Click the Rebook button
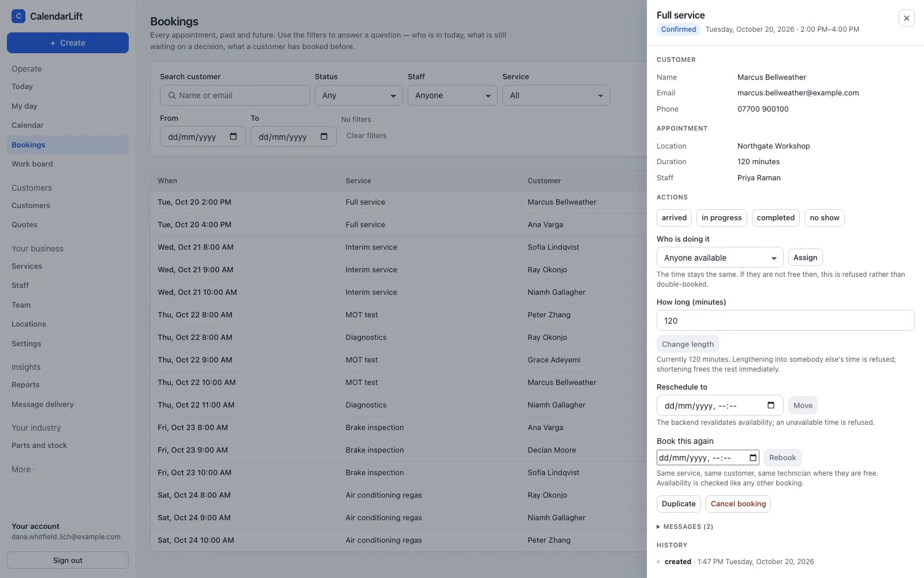924x578 pixels. click(783, 458)
